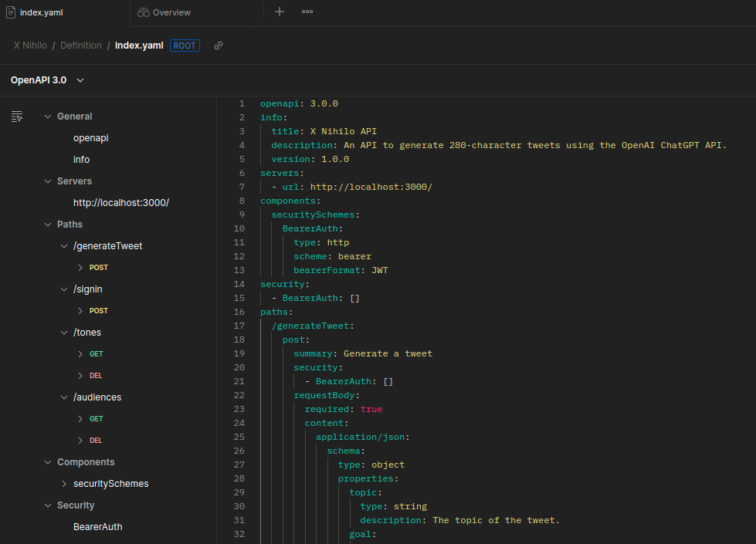Screen dimensions: 756x544
Task: Collapse the /tones path
Action: (65, 333)
